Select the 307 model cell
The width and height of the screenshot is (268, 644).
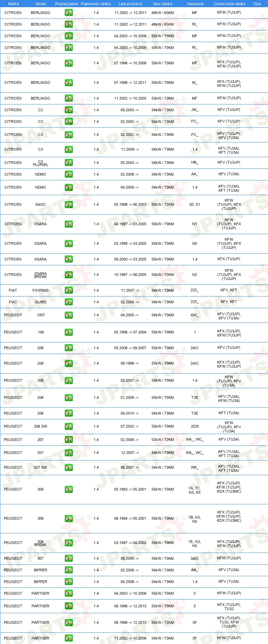pyautogui.click(x=40, y=558)
